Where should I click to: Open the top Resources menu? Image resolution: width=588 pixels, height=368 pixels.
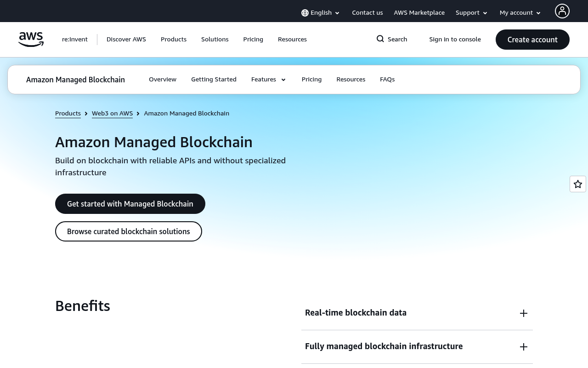coord(292,40)
